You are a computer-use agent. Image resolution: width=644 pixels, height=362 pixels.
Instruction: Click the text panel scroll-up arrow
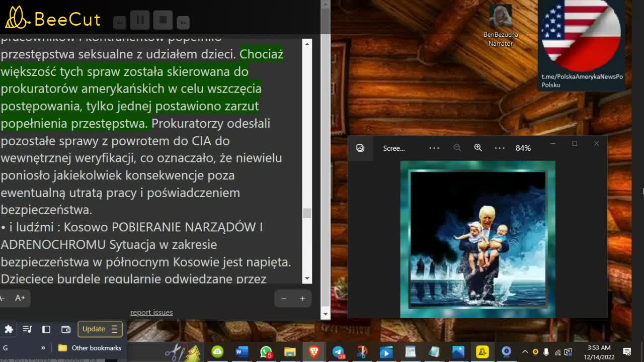(307, 44)
